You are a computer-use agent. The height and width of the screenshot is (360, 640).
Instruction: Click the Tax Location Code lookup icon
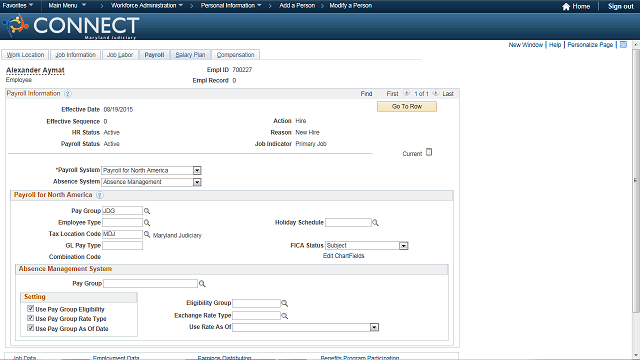(147, 234)
